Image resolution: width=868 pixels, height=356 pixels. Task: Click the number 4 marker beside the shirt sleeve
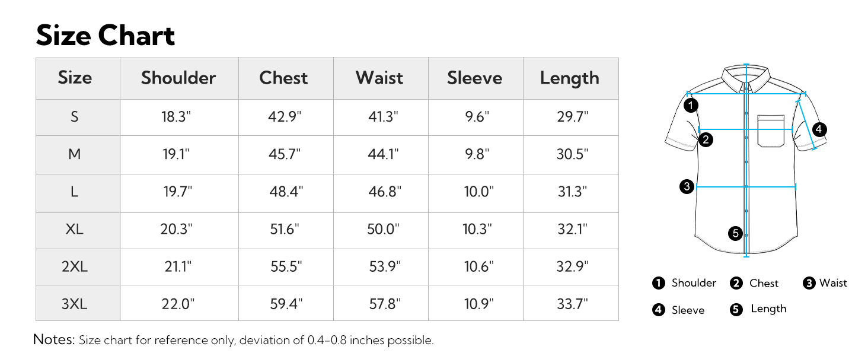(x=819, y=129)
